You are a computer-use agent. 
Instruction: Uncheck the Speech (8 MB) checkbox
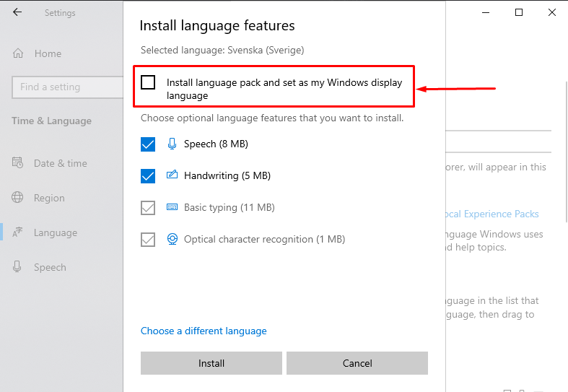click(149, 144)
